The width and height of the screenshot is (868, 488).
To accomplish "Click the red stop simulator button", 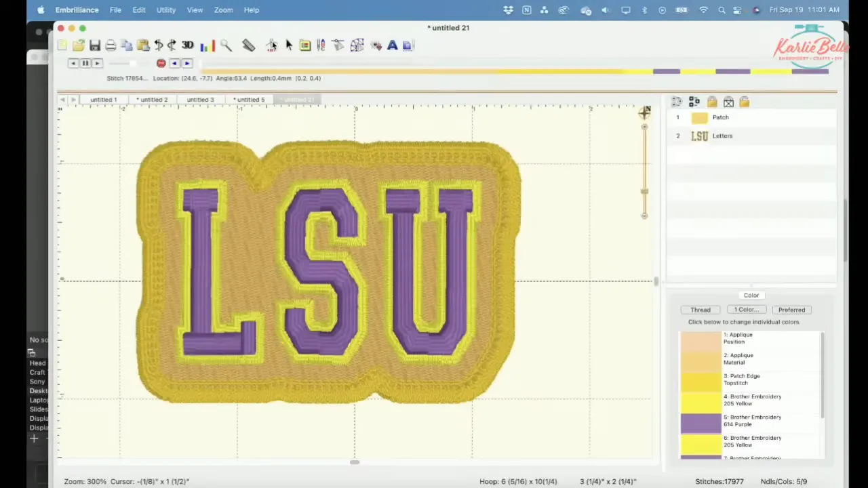I will (161, 63).
